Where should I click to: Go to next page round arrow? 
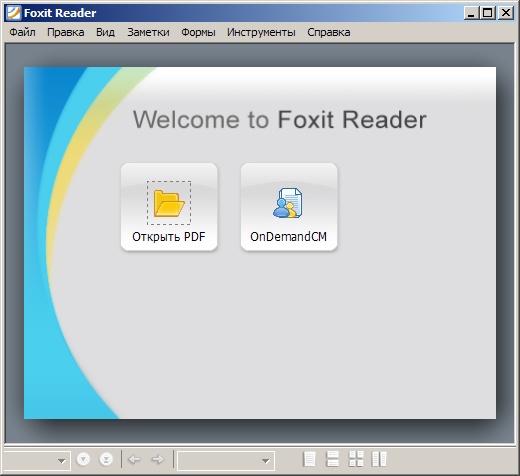point(83,459)
